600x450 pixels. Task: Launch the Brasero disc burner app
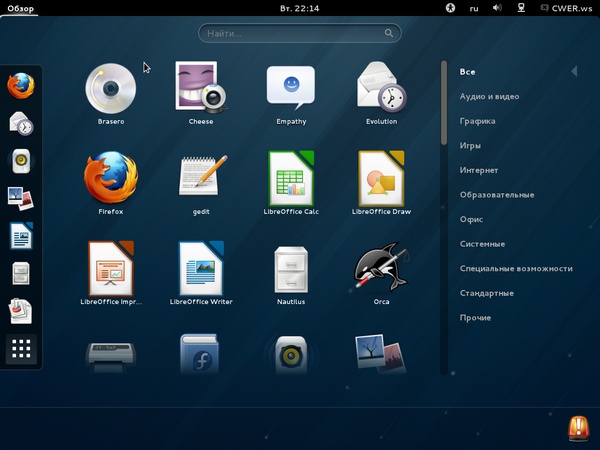110,88
